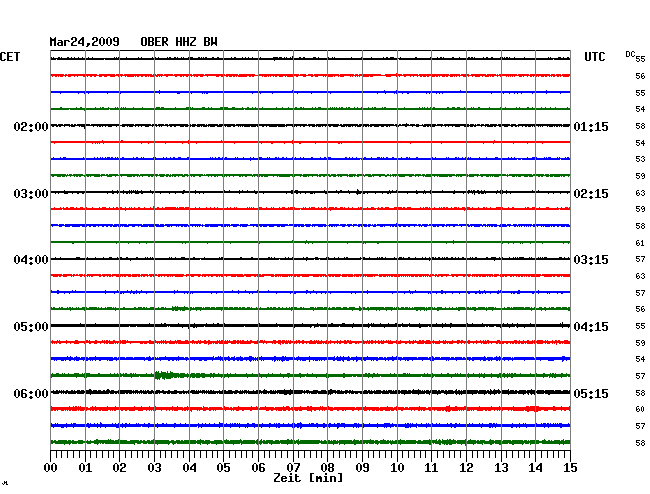Viewport: 650px width, 494px height.
Task: Select the DC column header
Action: [630, 54]
